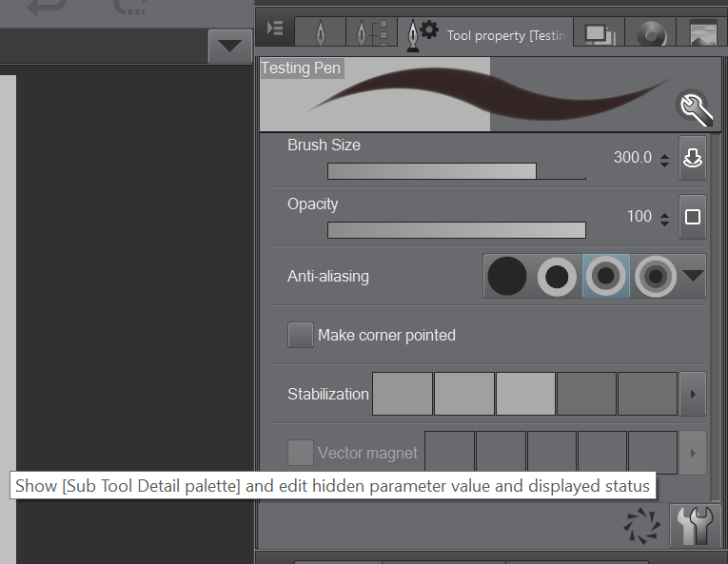Open Opacity dynamics settings button
Screen dimensions: 728x564
pos(692,217)
